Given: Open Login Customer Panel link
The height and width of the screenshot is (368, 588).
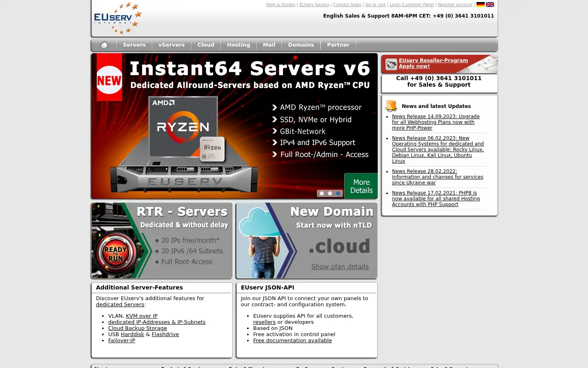Looking at the screenshot, I should pyautogui.click(x=412, y=5).
